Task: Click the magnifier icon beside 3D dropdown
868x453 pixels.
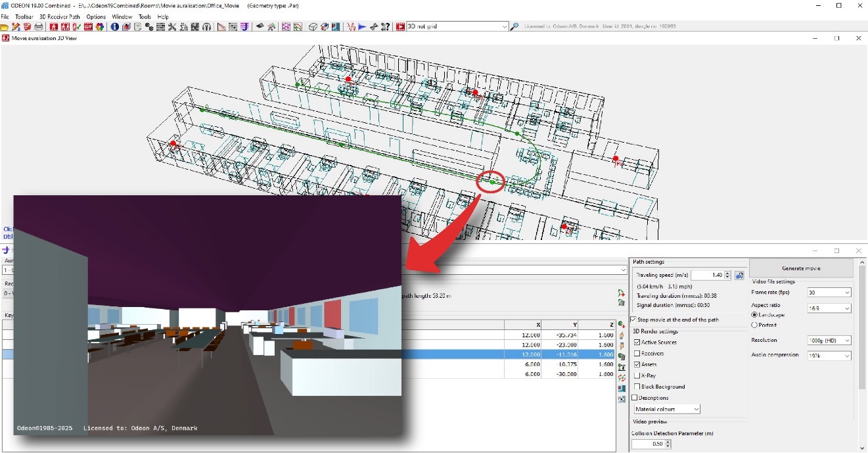Action: click(x=514, y=27)
